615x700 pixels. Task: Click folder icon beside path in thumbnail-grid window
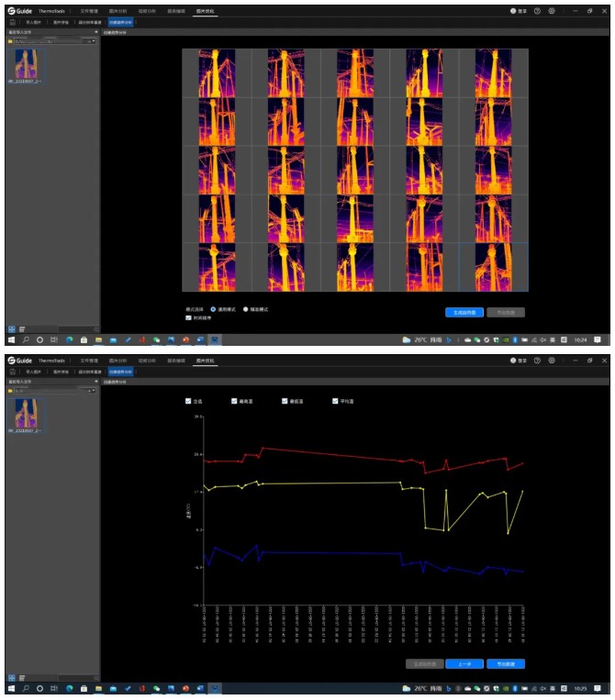pyautogui.click(x=10, y=41)
